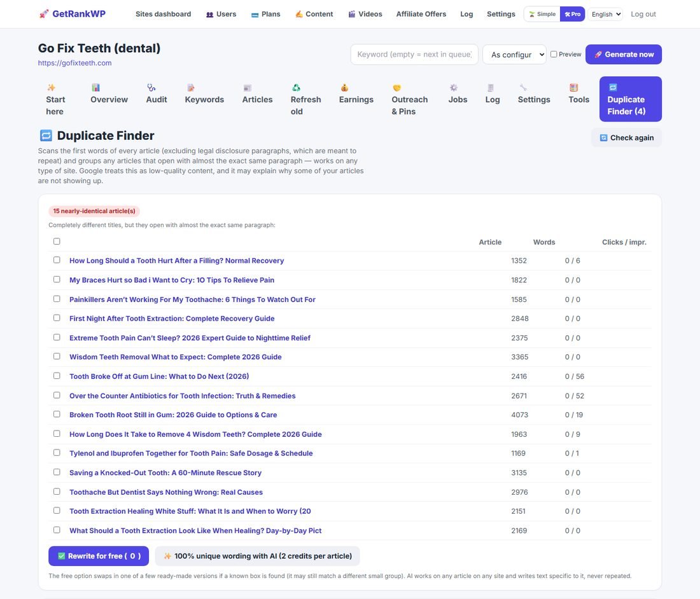
Task: Click the GetRankWP rocket logo icon
Action: (x=44, y=14)
